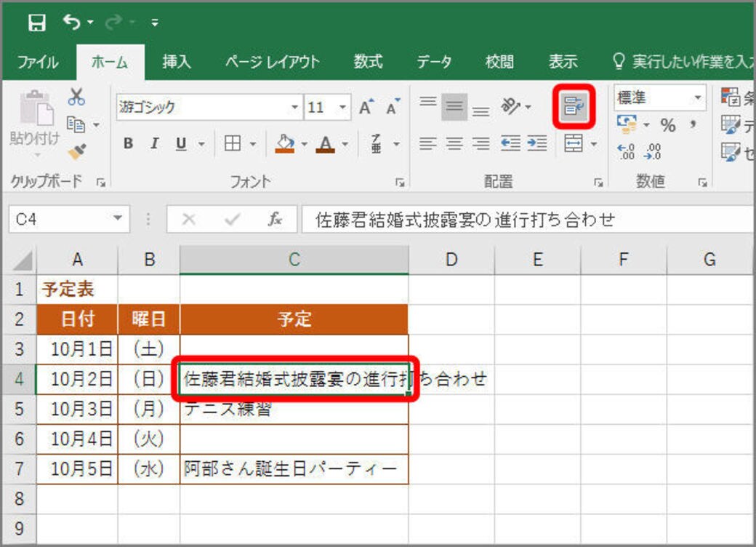Select the Format Painter brush icon
Viewport: 756px width, 547px height.
click(x=77, y=151)
